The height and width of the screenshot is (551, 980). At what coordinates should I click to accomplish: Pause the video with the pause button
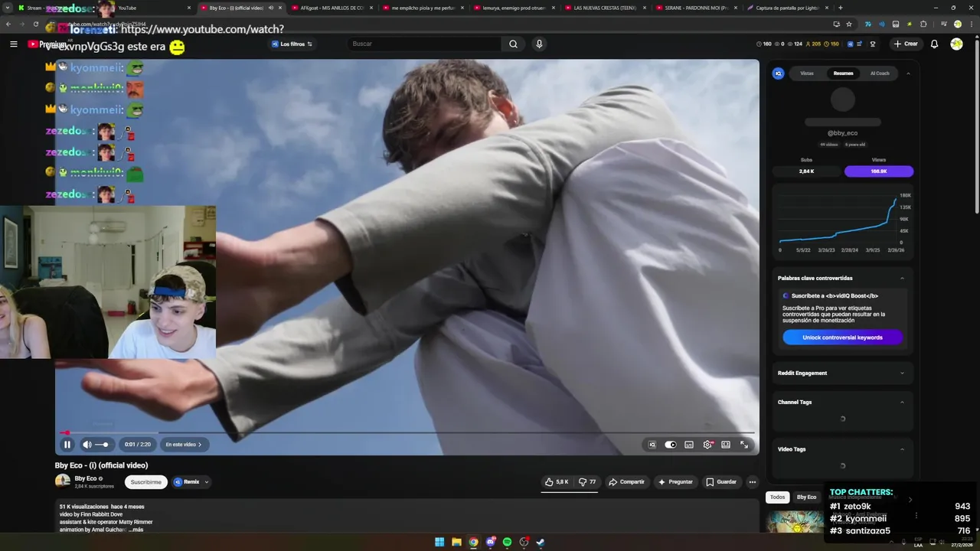pos(67,445)
